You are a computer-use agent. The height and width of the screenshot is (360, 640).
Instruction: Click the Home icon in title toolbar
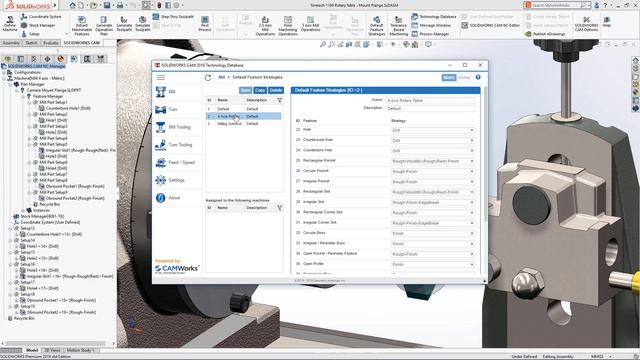(x=72, y=5)
